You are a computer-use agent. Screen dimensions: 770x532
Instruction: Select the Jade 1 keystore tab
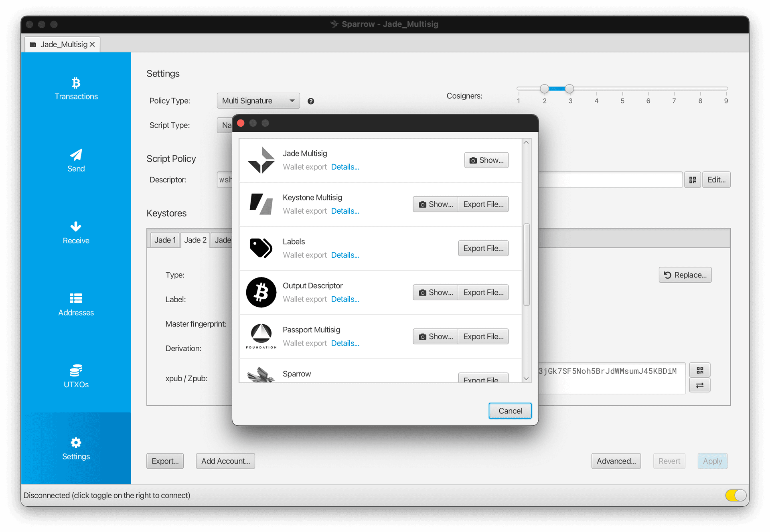(165, 240)
